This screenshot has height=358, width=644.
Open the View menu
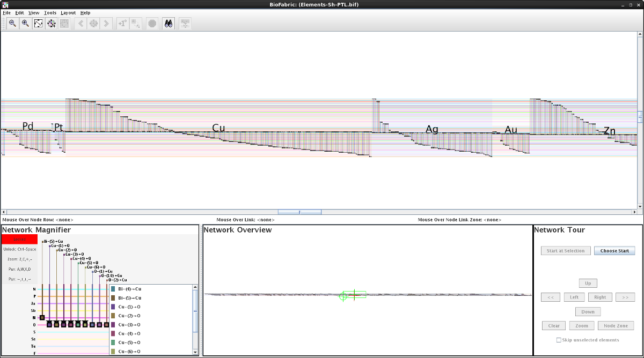tap(34, 12)
